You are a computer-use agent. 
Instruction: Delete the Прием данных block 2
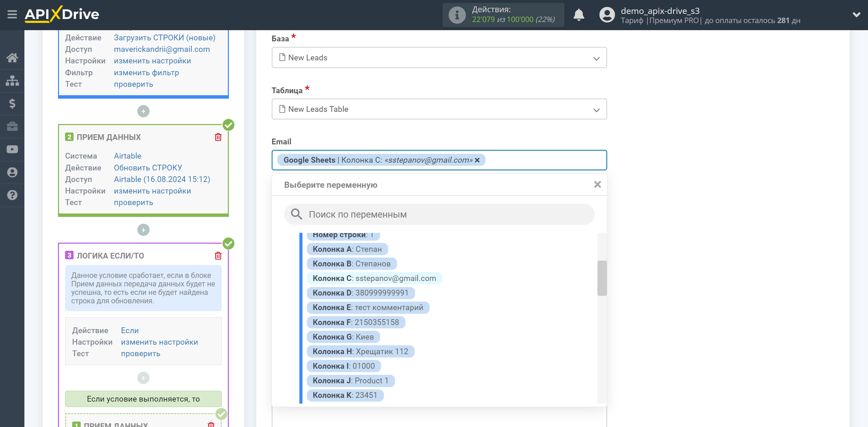[218, 137]
